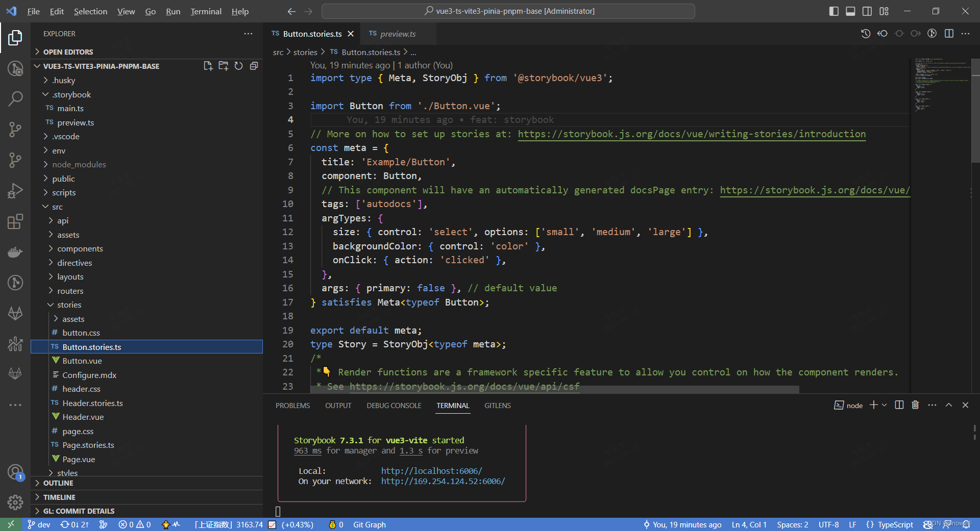Open the Explorer view in activity bar
The height and width of the screenshot is (531, 980).
[x=15, y=38]
